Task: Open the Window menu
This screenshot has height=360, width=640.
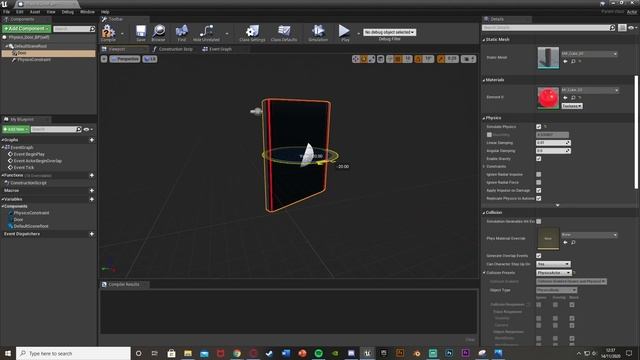Action: [x=87, y=12]
